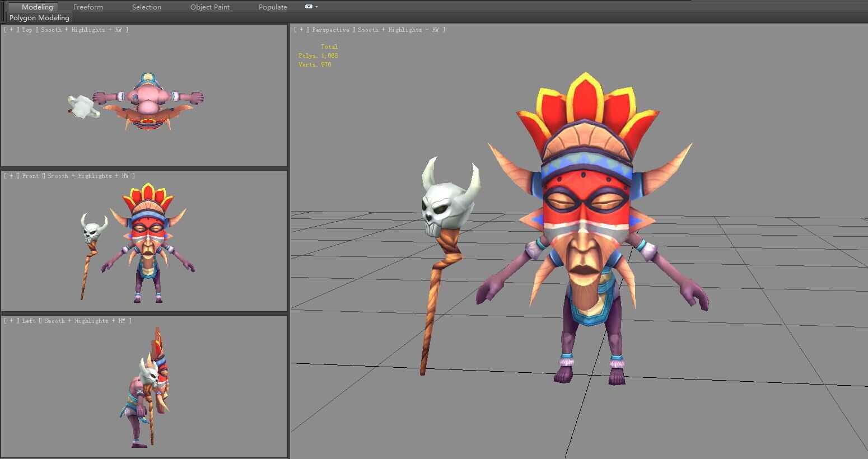Open the Perspective viewport plus menu
The height and width of the screenshot is (459, 868).
pyautogui.click(x=301, y=30)
